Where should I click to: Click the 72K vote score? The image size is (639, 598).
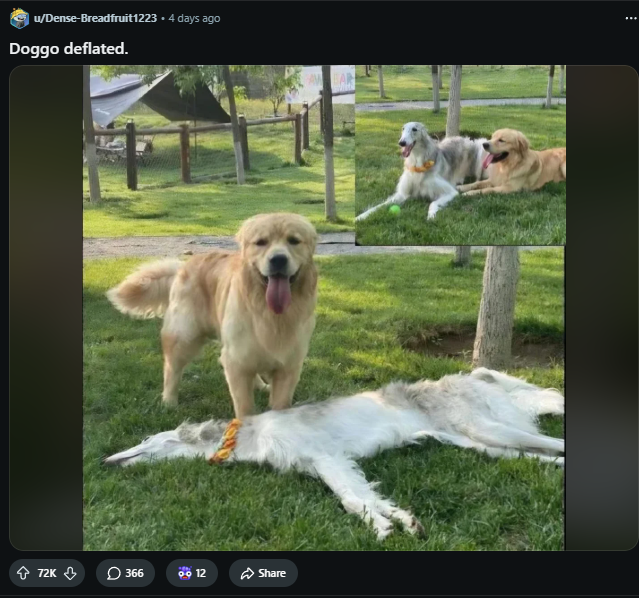click(x=47, y=573)
